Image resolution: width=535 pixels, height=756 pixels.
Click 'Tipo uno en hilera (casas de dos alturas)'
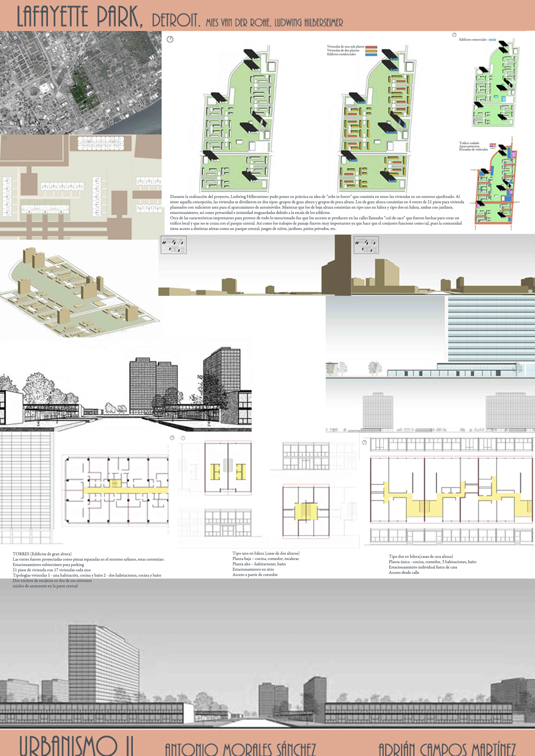pyautogui.click(x=266, y=553)
